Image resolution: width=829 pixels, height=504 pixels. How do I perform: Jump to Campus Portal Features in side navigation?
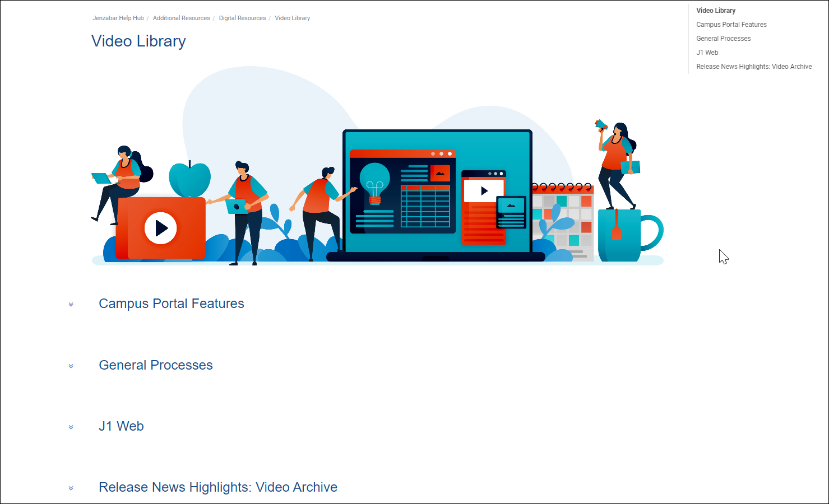[x=731, y=25]
